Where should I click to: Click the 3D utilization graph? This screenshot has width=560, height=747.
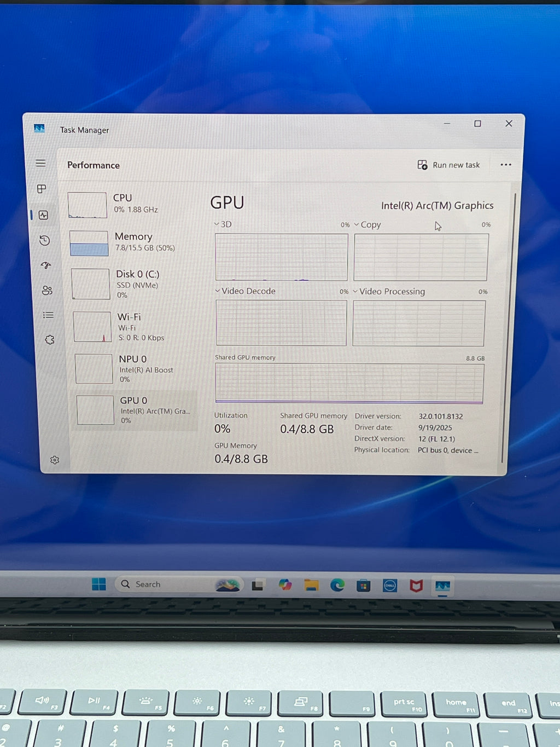pyautogui.click(x=281, y=257)
